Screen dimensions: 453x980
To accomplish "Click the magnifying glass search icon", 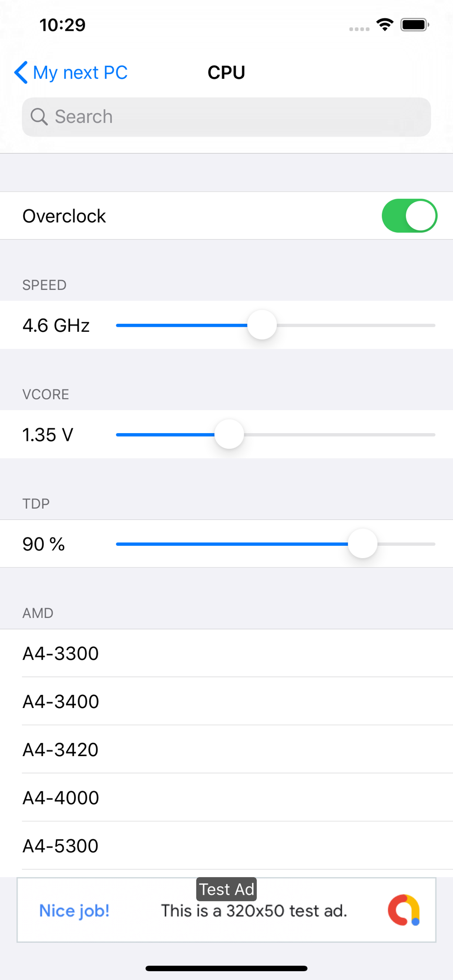I will pyautogui.click(x=39, y=117).
